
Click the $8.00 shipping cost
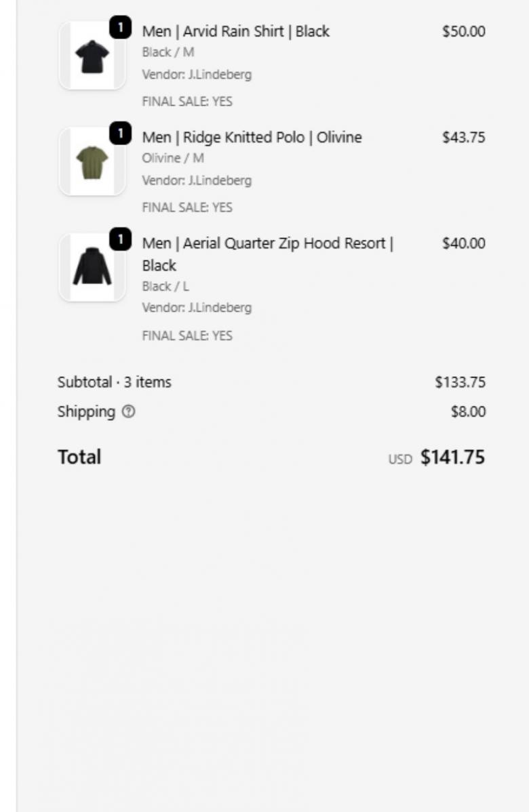click(x=469, y=411)
